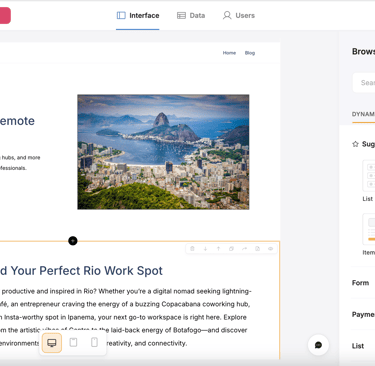Switch to the Interface tab
Viewport: 375px width, 366px height.
click(x=138, y=16)
